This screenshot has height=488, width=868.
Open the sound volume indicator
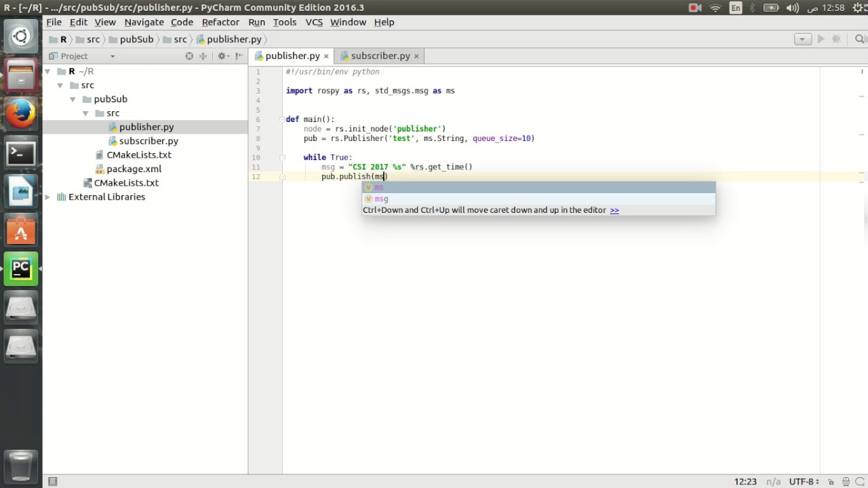point(792,8)
